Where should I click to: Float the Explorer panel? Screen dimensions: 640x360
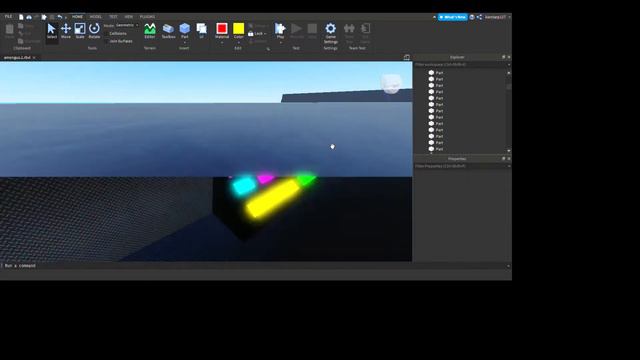click(x=503, y=57)
